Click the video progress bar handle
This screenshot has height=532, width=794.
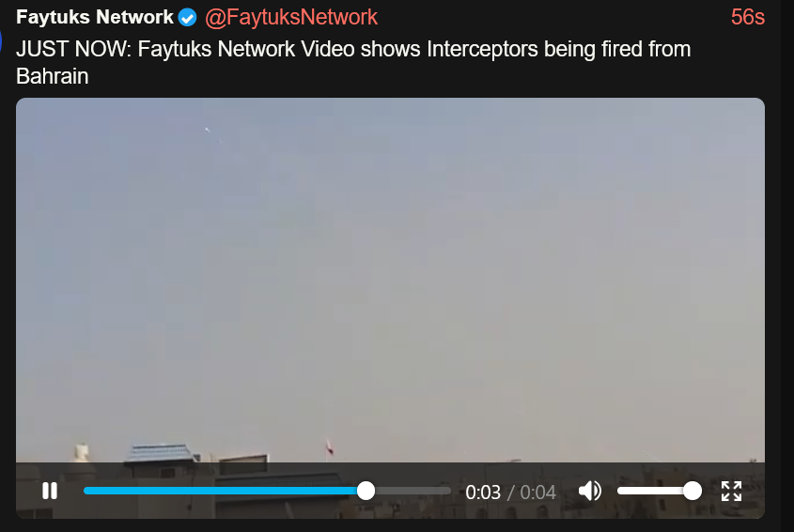click(x=366, y=491)
